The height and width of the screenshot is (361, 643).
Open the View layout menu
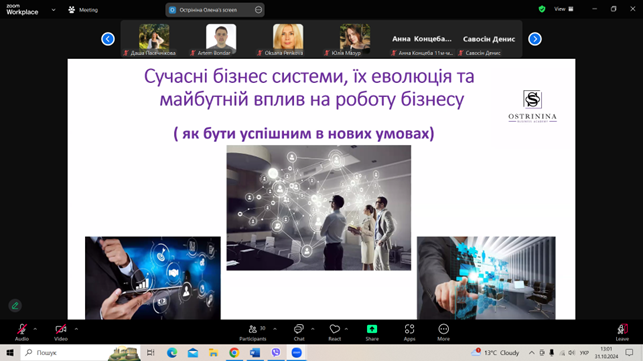pos(564,9)
